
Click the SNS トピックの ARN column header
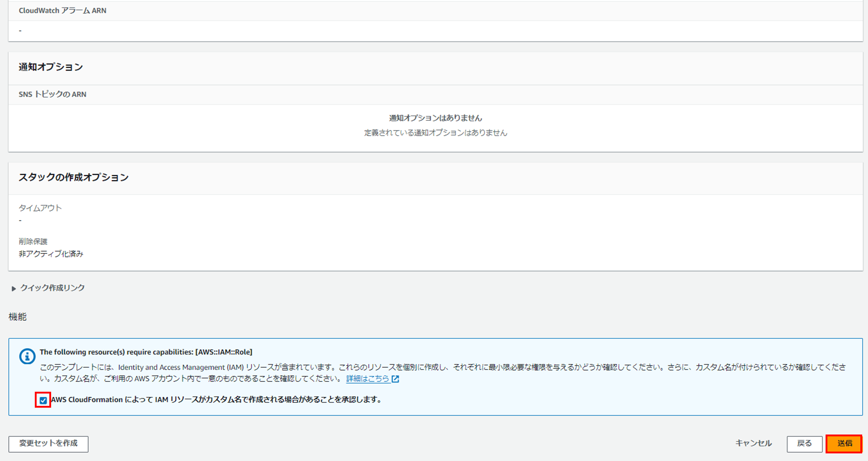(53, 94)
